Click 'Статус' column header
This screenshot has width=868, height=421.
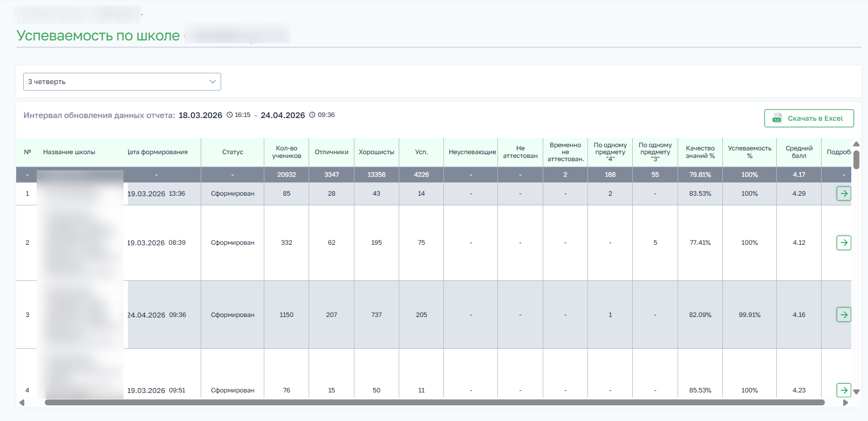click(x=233, y=152)
